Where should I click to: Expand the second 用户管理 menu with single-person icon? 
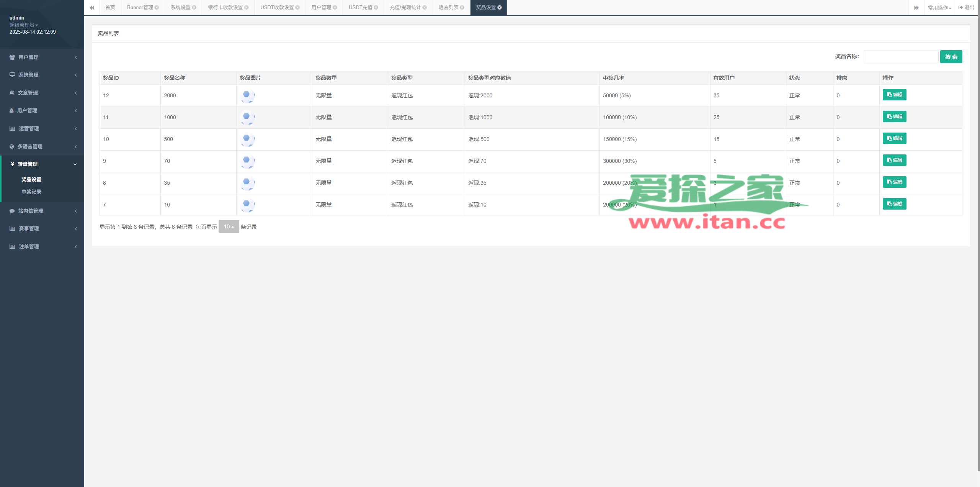click(42, 110)
